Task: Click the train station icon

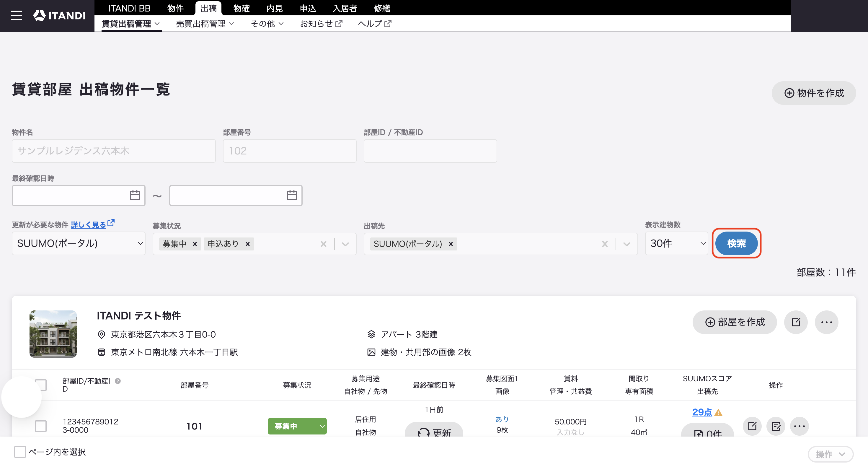Action: point(102,352)
